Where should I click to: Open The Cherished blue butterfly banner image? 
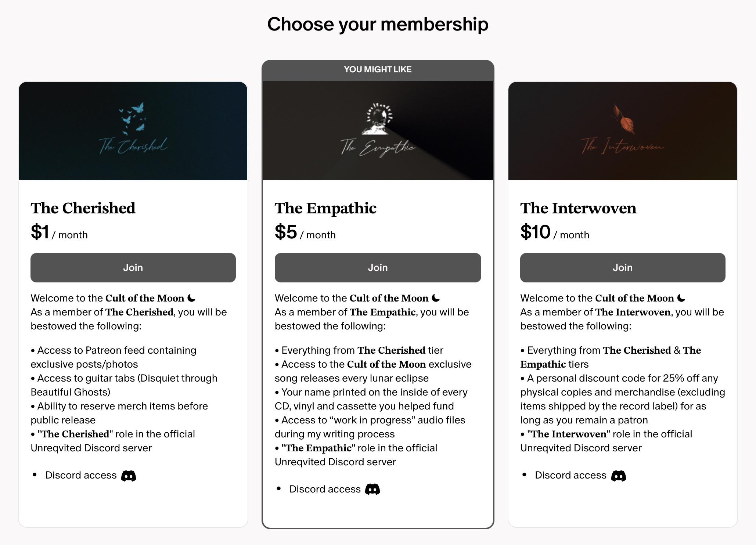(x=133, y=131)
